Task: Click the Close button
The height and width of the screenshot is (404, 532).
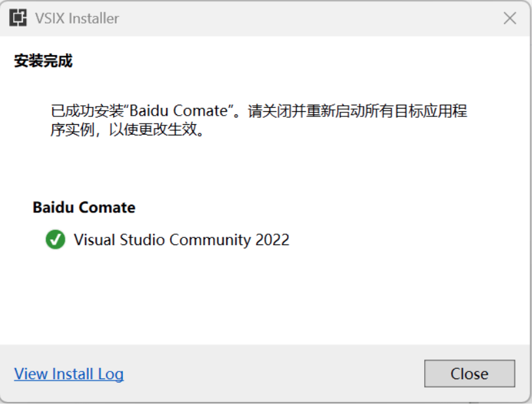Action: (x=469, y=373)
